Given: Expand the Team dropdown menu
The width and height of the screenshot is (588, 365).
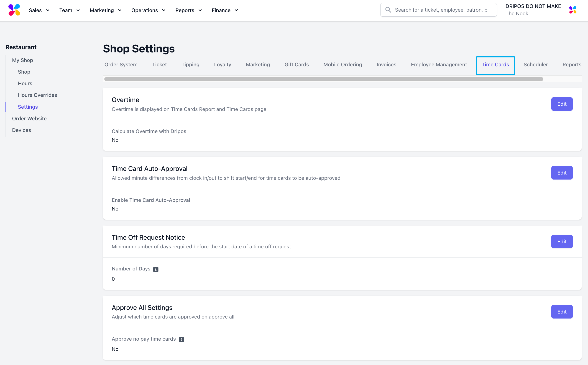Looking at the screenshot, I should (69, 10).
